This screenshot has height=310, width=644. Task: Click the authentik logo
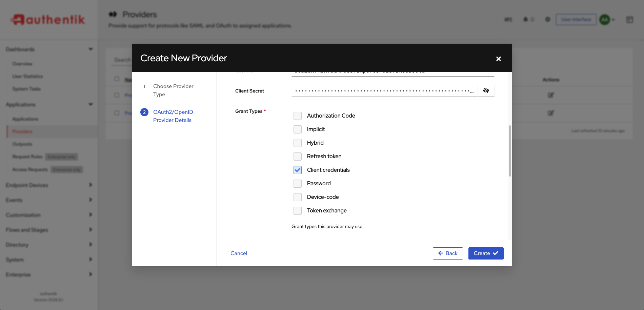(47, 20)
